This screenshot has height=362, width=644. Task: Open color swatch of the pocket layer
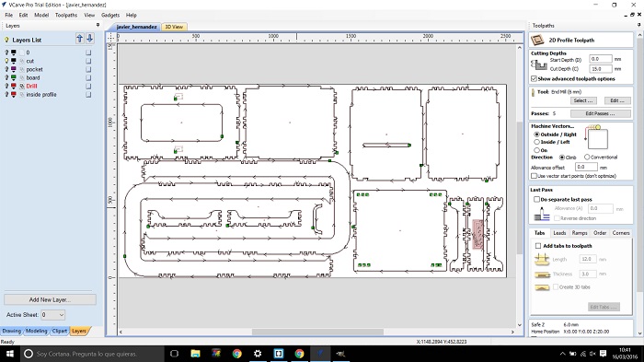[x=14, y=69]
